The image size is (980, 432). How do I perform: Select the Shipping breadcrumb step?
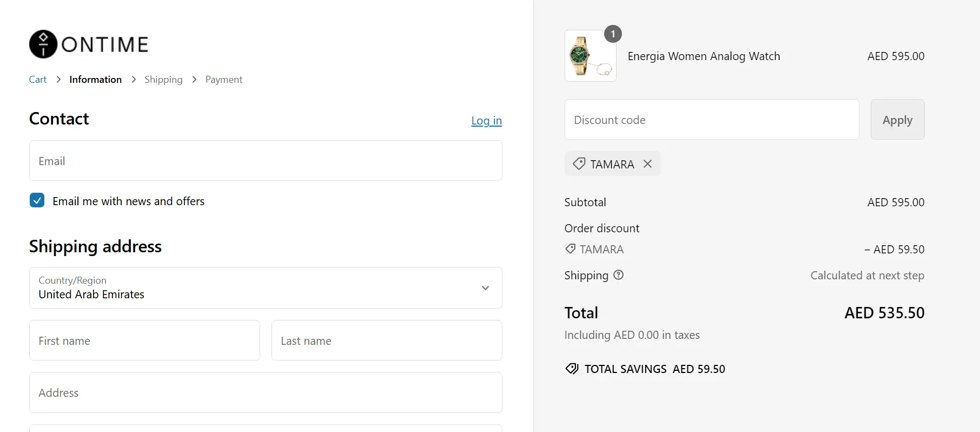click(x=163, y=80)
